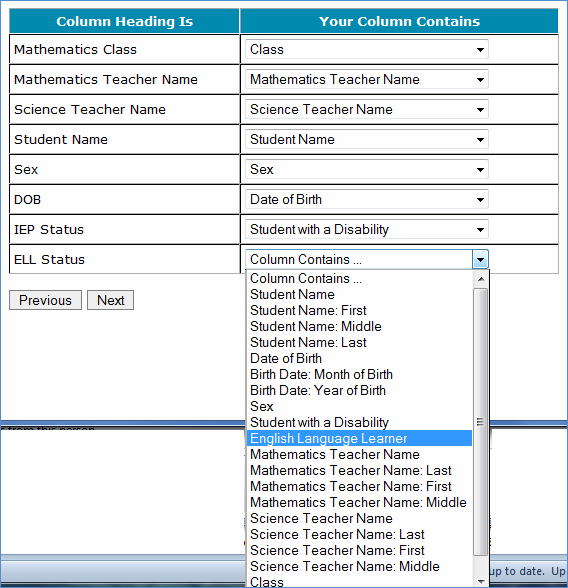Click the 'Mathematics Class' heading cell
The width and height of the screenshot is (568, 588).
click(124, 50)
